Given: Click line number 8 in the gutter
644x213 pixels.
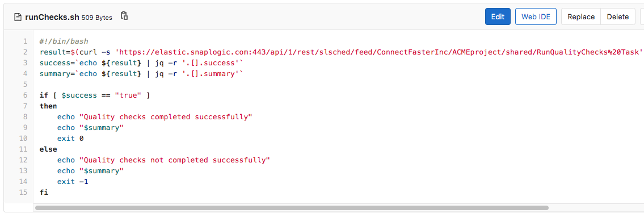Looking at the screenshot, I should pyautogui.click(x=25, y=117).
